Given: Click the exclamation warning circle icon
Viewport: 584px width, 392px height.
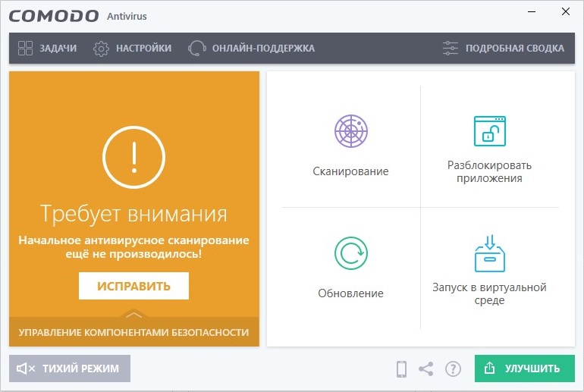Looking at the screenshot, I should coord(133,157).
